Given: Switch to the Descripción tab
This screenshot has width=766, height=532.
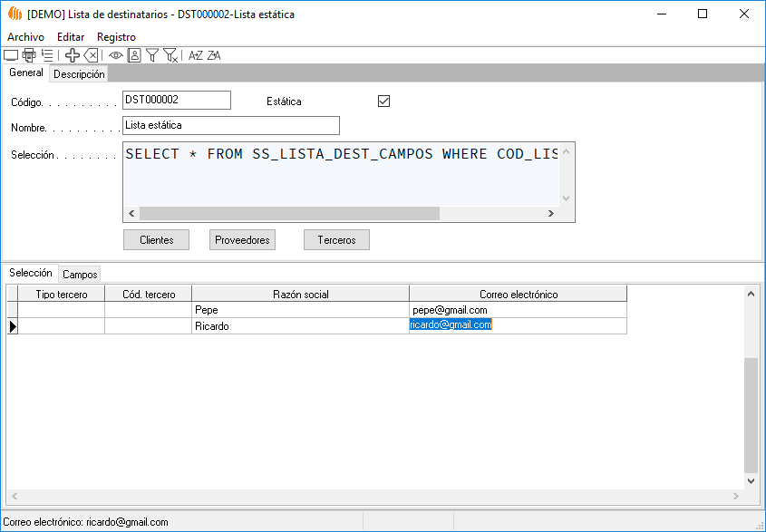Looking at the screenshot, I should (79, 74).
